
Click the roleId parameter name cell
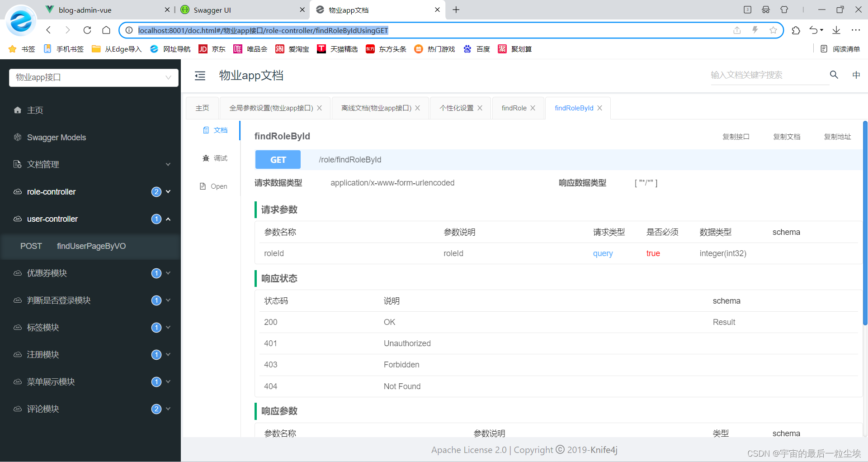coord(274,253)
